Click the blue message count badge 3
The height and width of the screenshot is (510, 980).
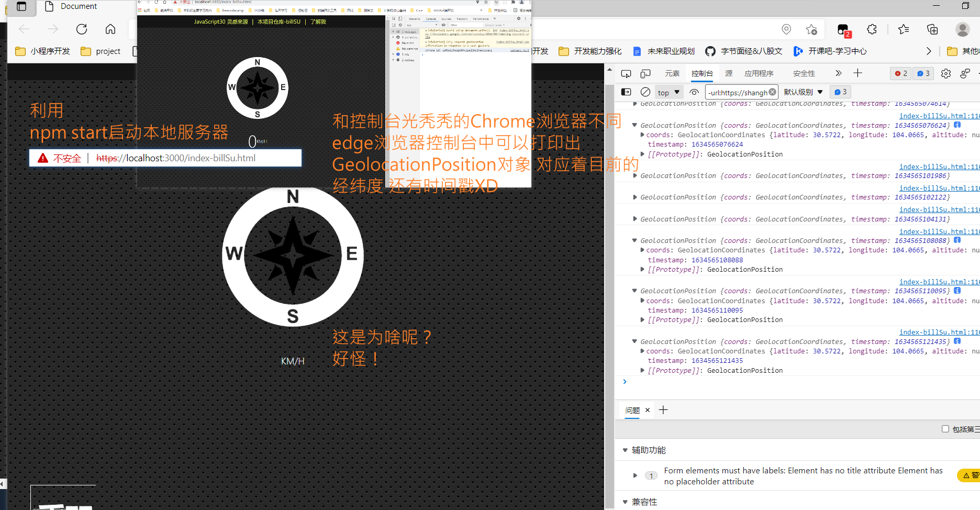pos(923,74)
